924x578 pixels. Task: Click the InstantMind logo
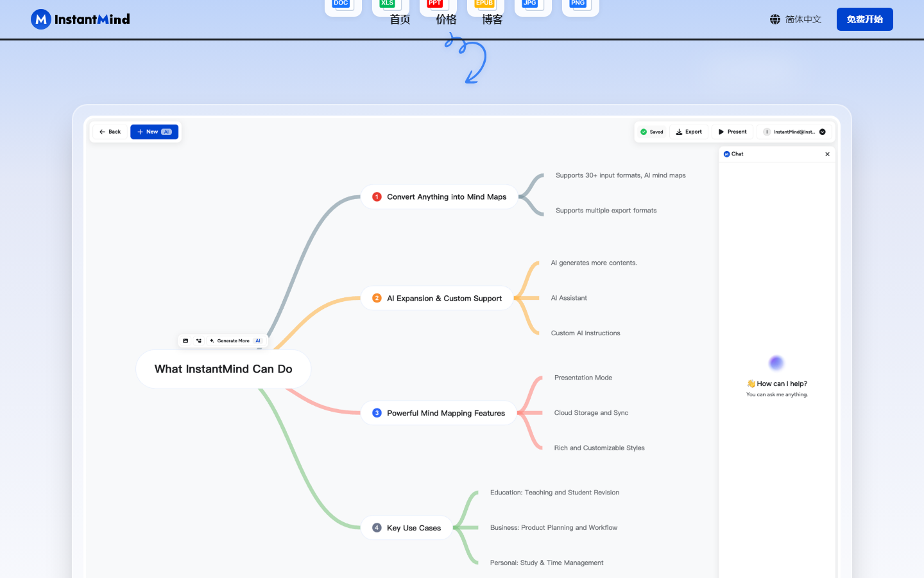pyautogui.click(x=80, y=19)
